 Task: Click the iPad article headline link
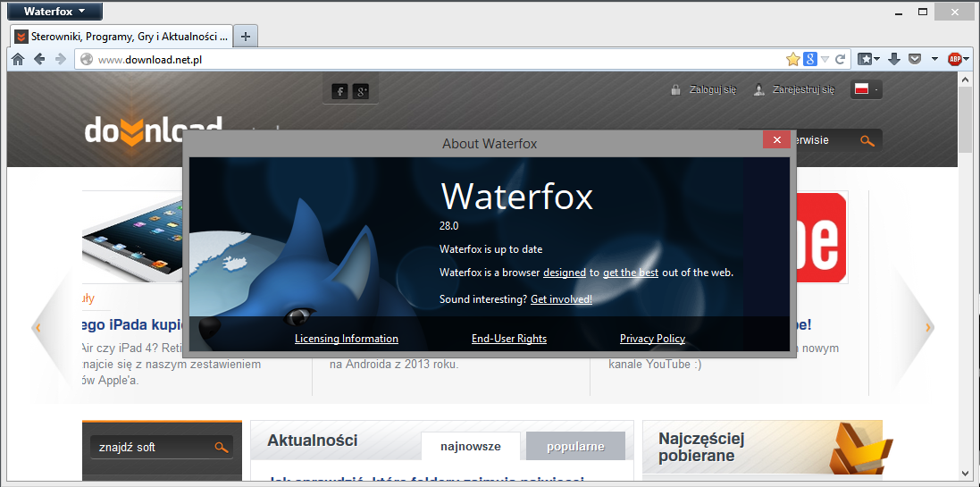tap(132, 325)
